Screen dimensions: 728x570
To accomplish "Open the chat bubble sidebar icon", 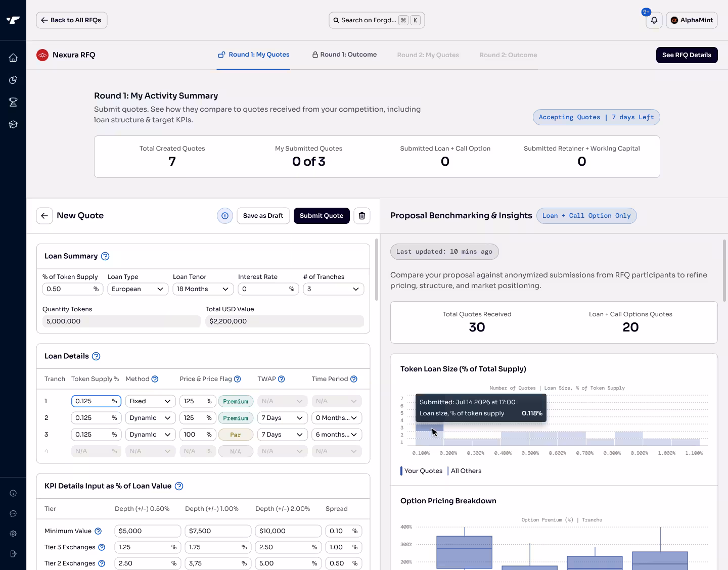I will coord(13,513).
